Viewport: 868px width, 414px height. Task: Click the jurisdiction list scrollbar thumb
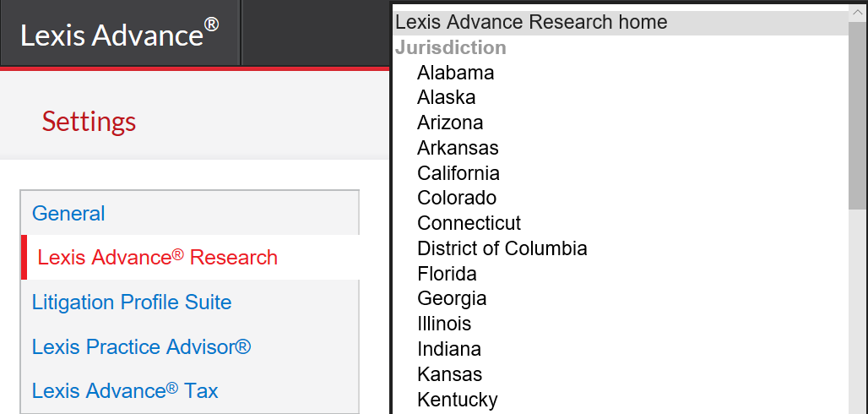(x=858, y=117)
